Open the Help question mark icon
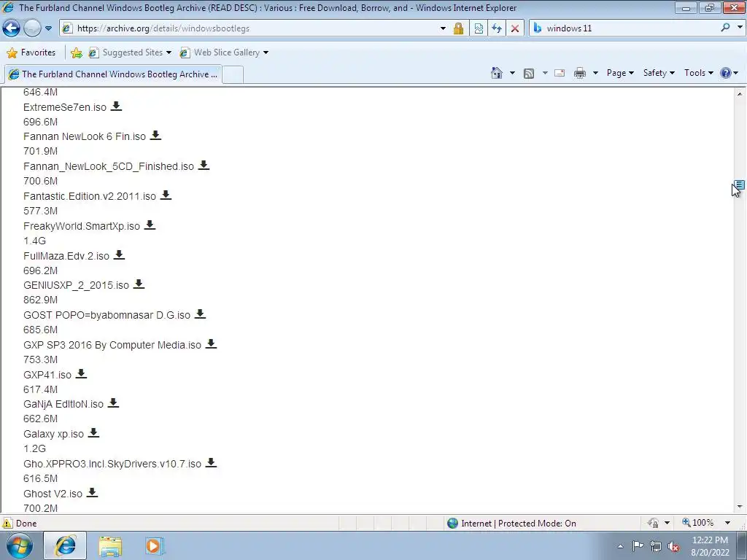 click(726, 73)
